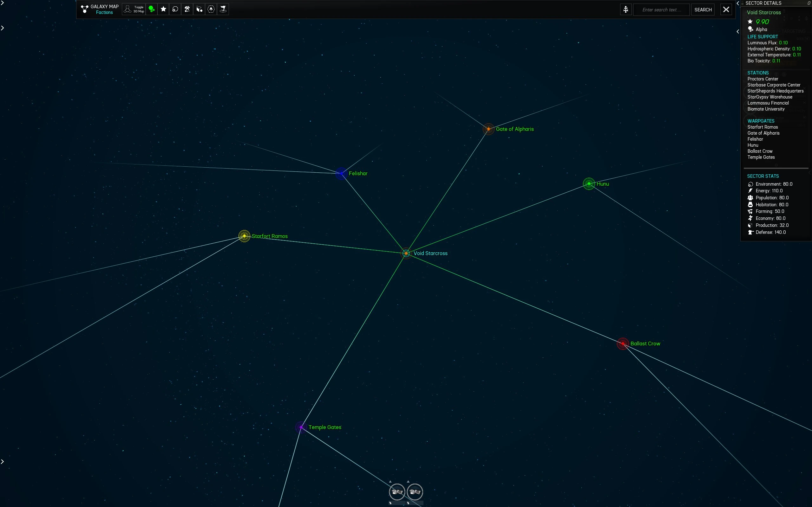Viewport: 812px width, 507px height.
Task: Select the Void Starcross sector node
Action: pos(406,253)
